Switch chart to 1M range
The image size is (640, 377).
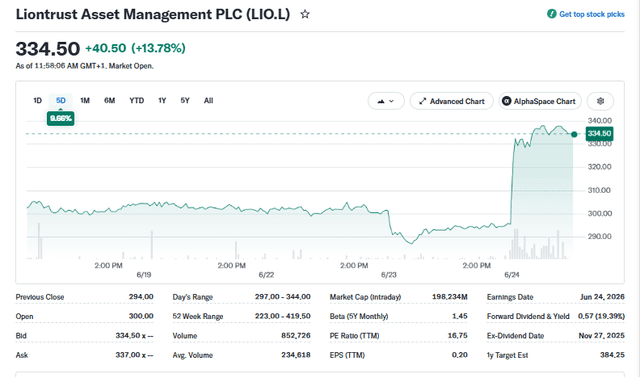click(85, 100)
